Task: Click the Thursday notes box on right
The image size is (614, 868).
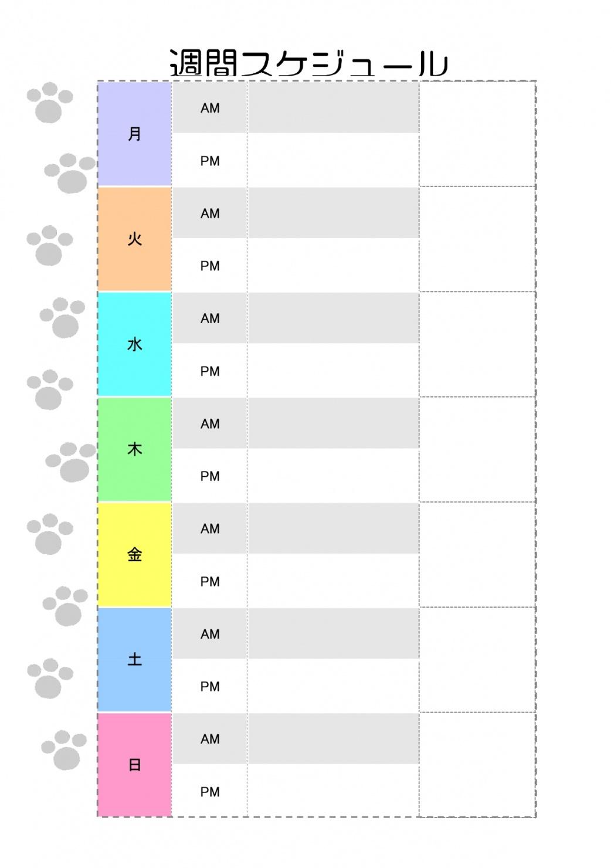Action: [x=477, y=449]
